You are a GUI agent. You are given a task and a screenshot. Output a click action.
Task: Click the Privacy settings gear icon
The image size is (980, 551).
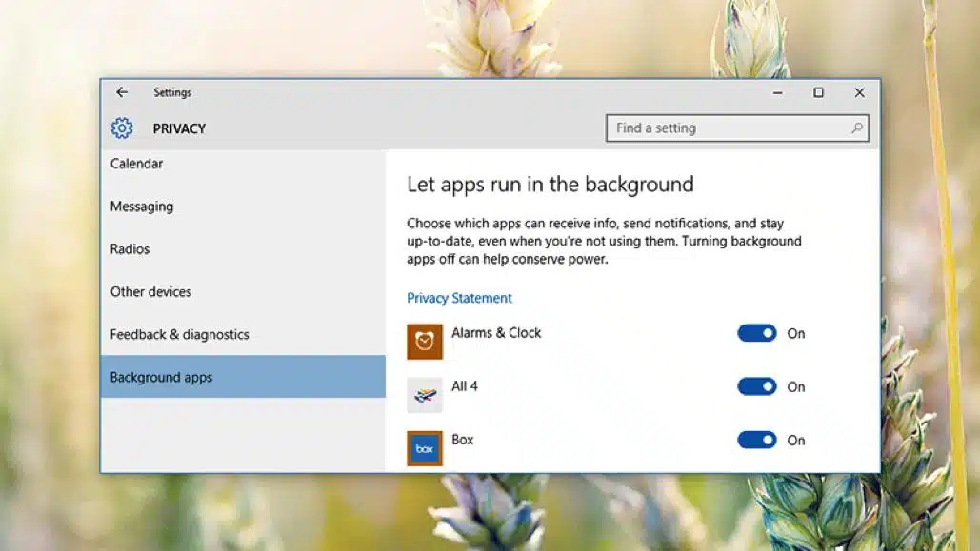122,128
